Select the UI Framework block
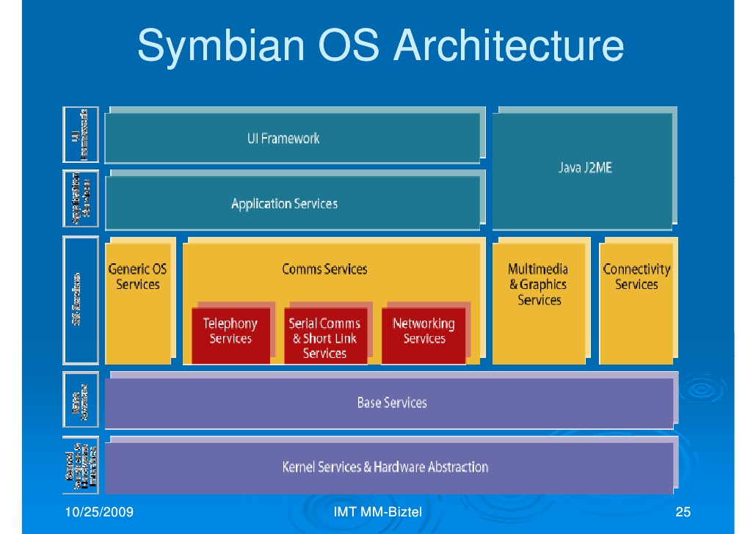The height and width of the screenshot is (534, 756). point(294,136)
